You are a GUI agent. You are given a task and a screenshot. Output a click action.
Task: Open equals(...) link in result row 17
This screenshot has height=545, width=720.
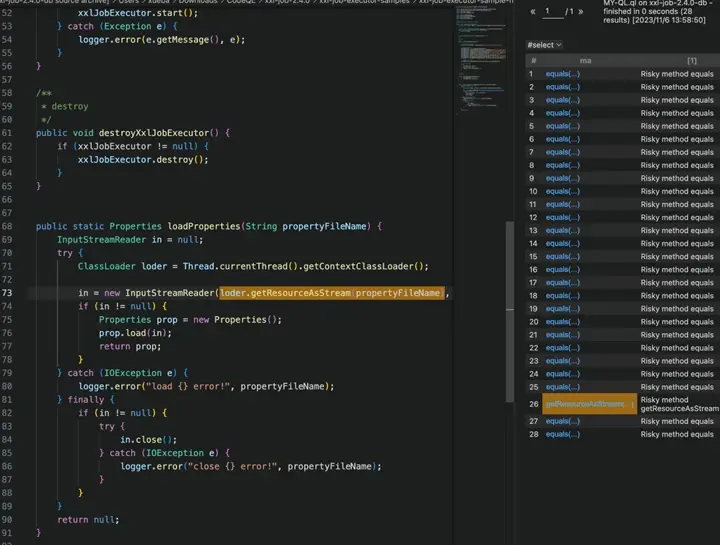tap(562, 282)
